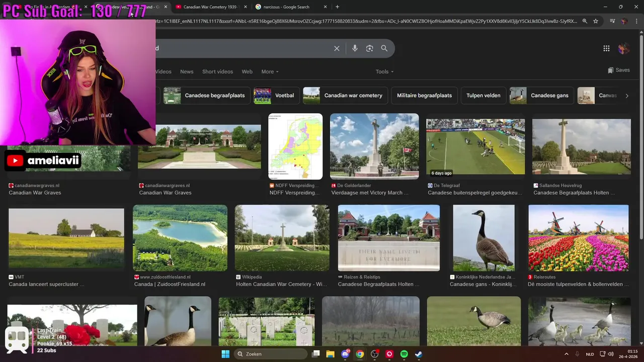Switch to the Web results tab
The height and width of the screenshot is (362, 644).
click(x=247, y=71)
